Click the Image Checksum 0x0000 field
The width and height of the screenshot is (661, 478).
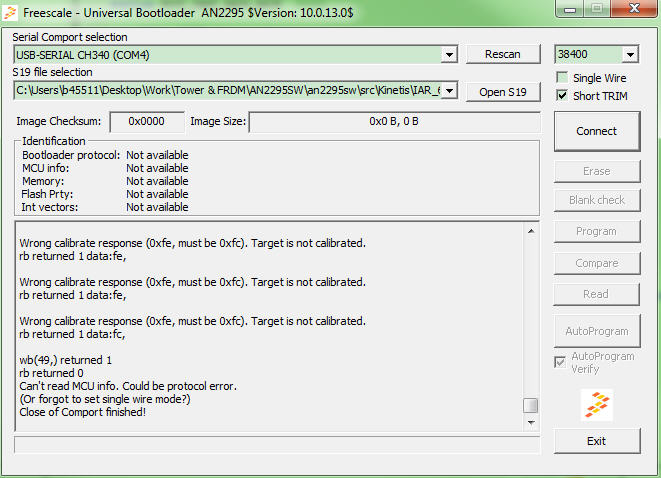coord(147,122)
